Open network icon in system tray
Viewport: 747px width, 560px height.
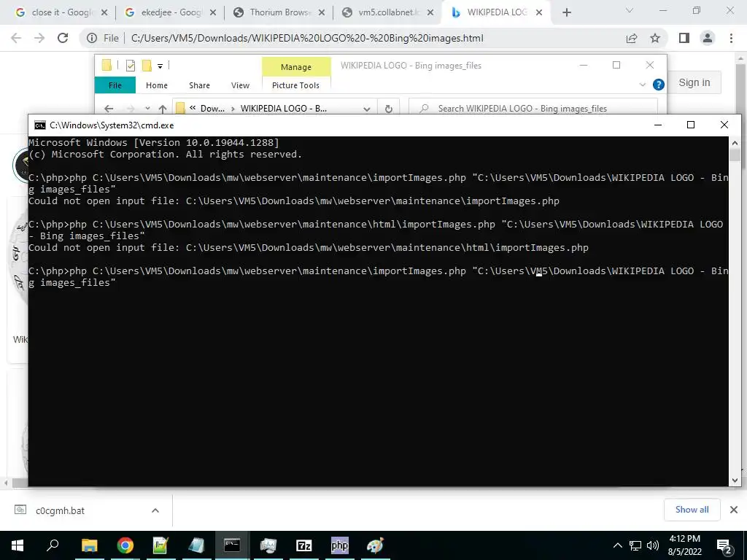[635, 545]
